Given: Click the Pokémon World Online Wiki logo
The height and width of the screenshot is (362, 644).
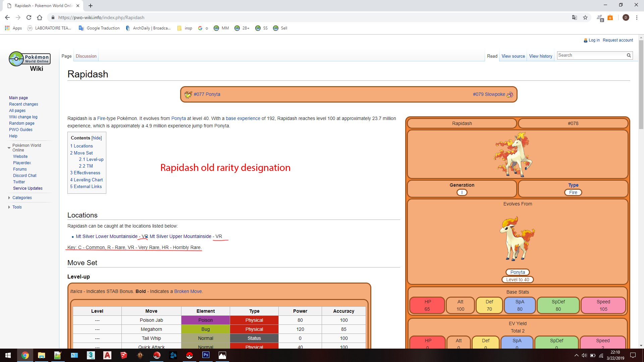Looking at the screenshot, I should click(30, 62).
